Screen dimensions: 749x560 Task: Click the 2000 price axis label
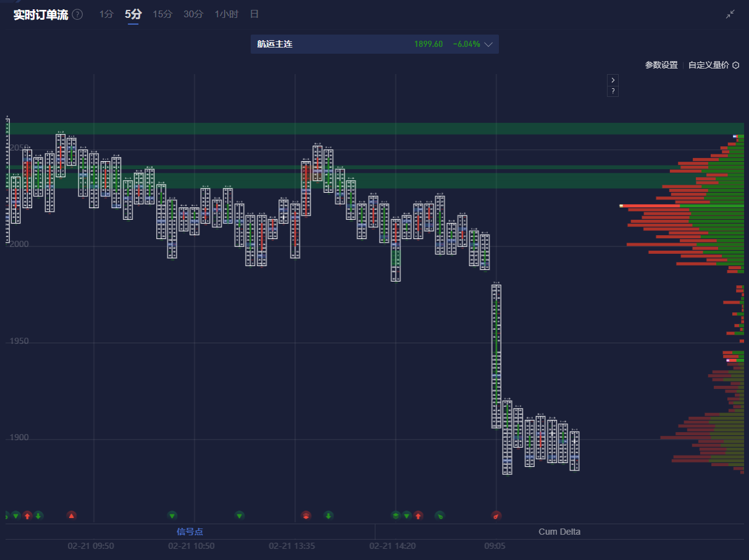click(19, 244)
